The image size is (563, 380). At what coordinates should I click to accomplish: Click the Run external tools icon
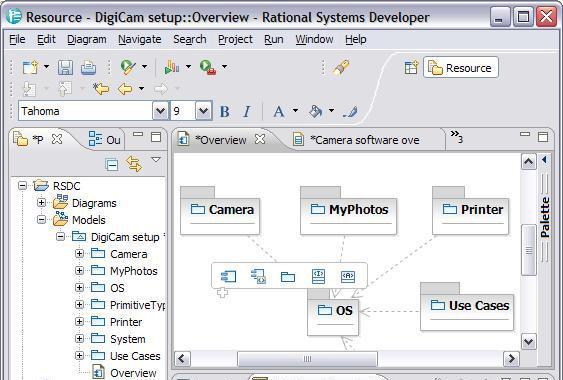(x=208, y=67)
